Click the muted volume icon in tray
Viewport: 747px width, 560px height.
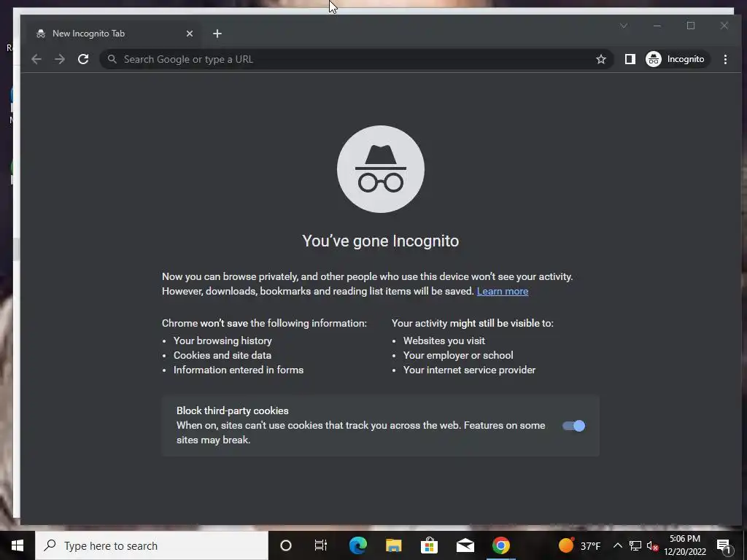(652, 545)
